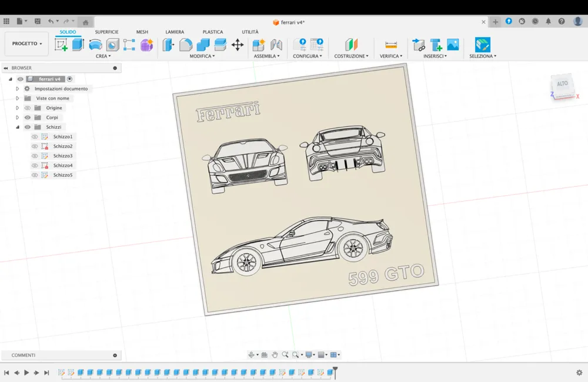Toggle visibility of the Corpi folder
588x382 pixels.
pos(28,118)
